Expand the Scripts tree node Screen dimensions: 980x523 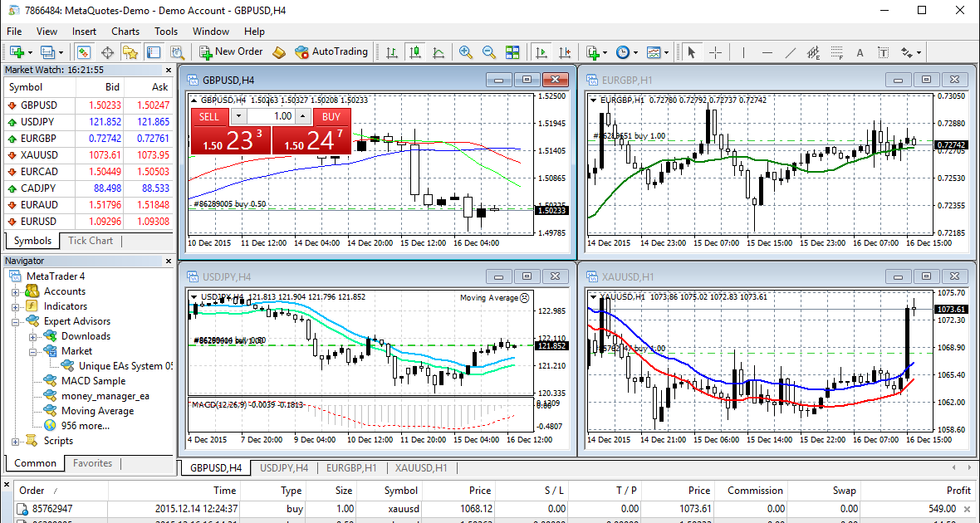pyautogui.click(x=15, y=441)
